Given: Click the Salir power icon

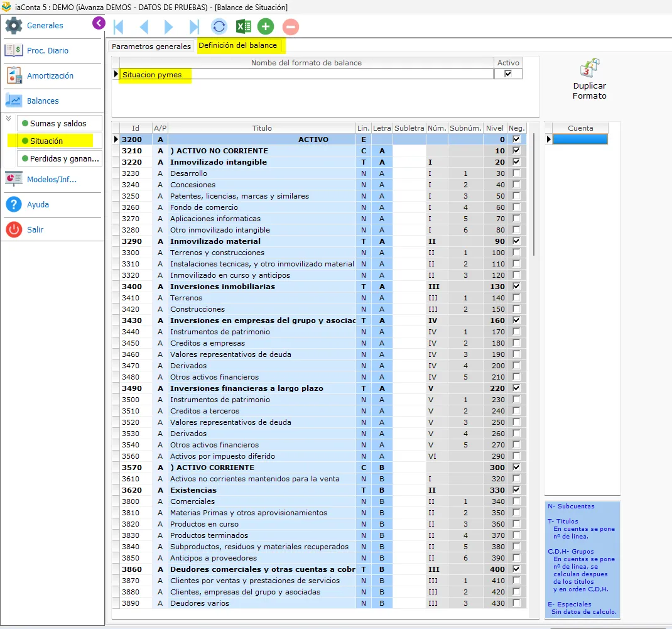Looking at the screenshot, I should 14,229.
